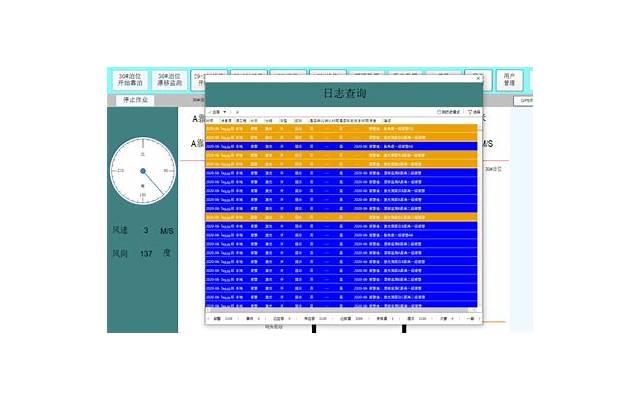Image resolution: width=640 pixels, height=400 pixels.
Task: Click the wind compass dial
Action: (143, 173)
